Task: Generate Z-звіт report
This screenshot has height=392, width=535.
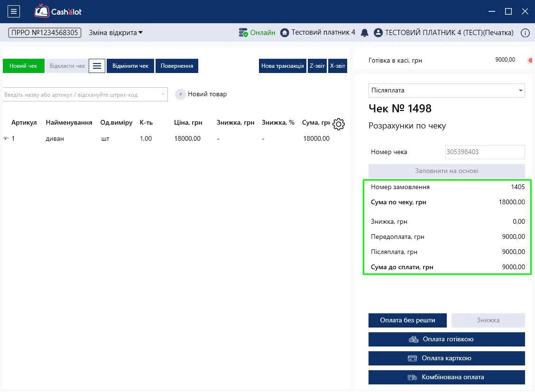Action: pyautogui.click(x=317, y=66)
